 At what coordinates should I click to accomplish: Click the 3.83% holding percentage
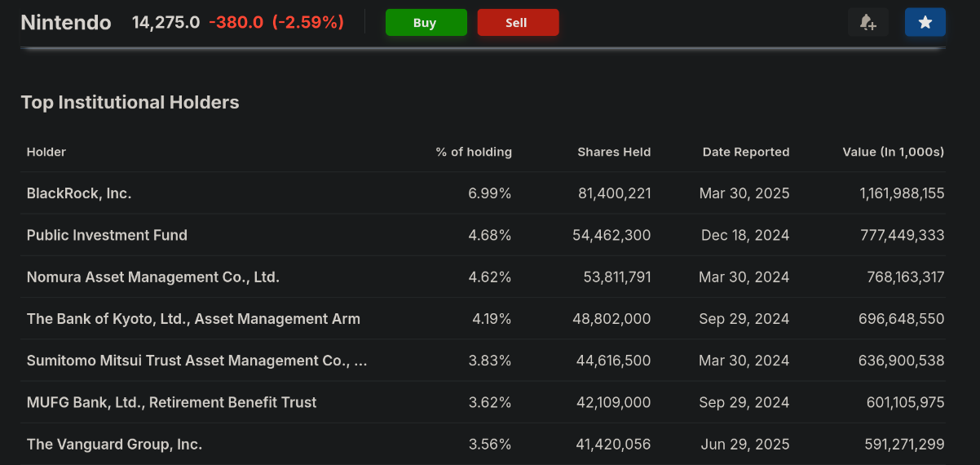[490, 361]
